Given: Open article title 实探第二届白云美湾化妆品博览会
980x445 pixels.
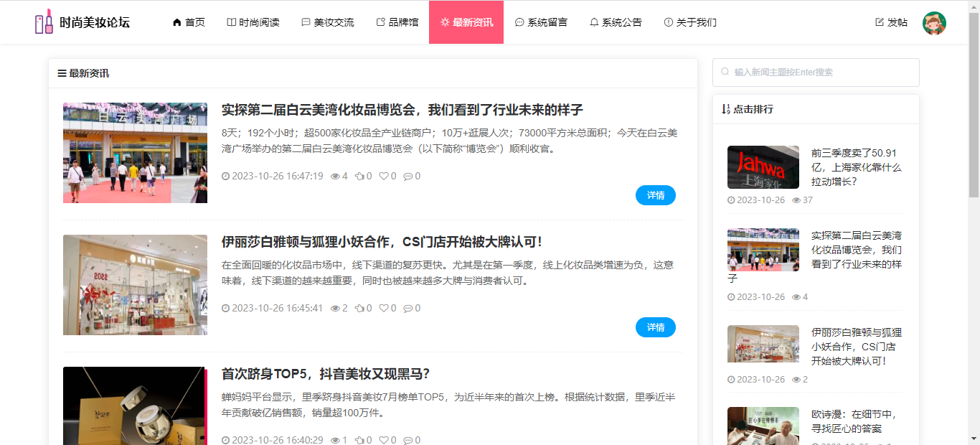Looking at the screenshot, I should coord(402,110).
